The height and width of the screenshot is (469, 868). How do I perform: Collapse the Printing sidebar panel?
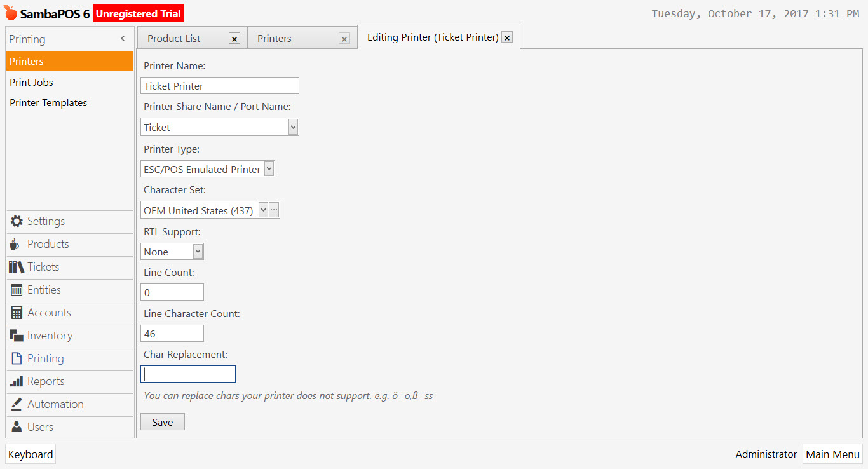pos(123,38)
